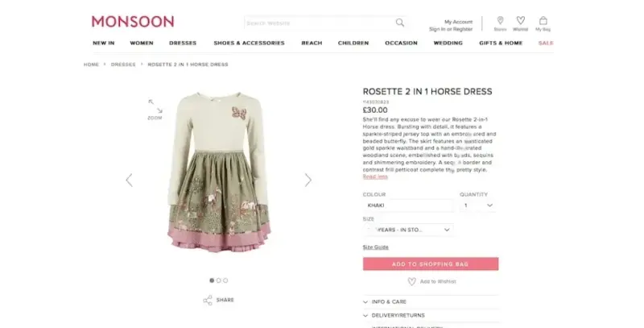Viewport: 644px width, 328px height.
Task: Expand the Info & Care section
Action: coord(431,301)
